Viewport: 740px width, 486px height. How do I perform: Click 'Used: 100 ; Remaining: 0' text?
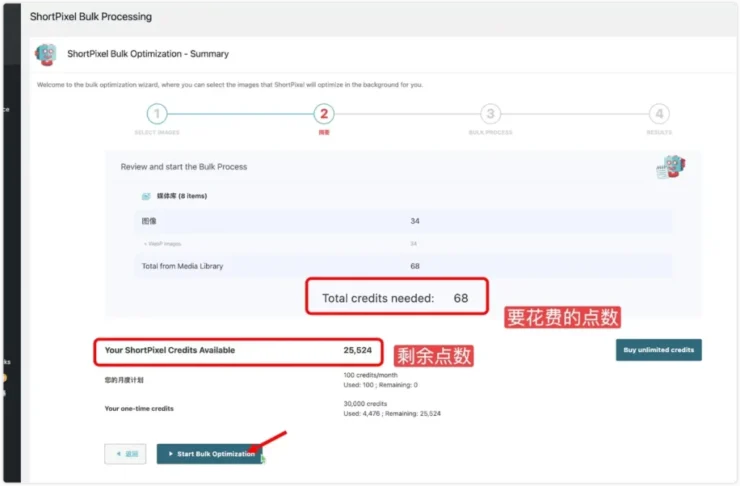pos(380,385)
